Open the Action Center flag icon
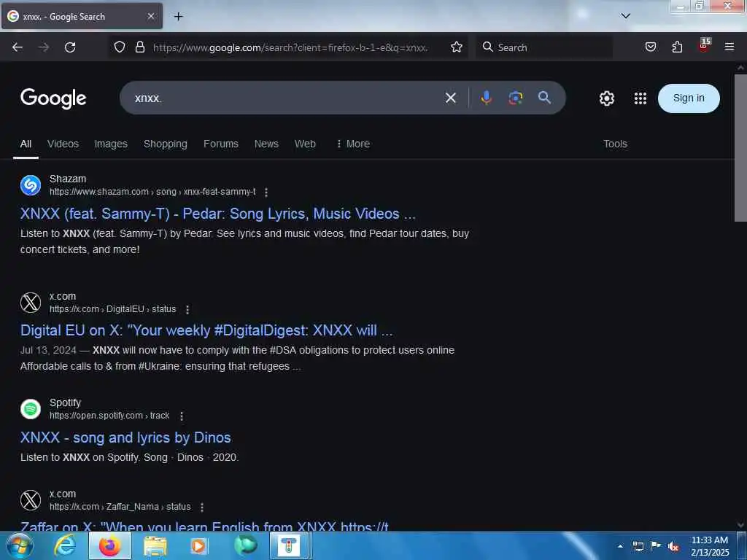Viewport: 747px width, 560px height. [x=656, y=546]
